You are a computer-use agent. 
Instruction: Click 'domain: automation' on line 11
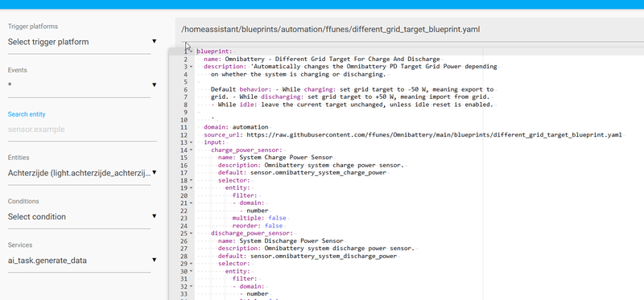[x=236, y=127]
